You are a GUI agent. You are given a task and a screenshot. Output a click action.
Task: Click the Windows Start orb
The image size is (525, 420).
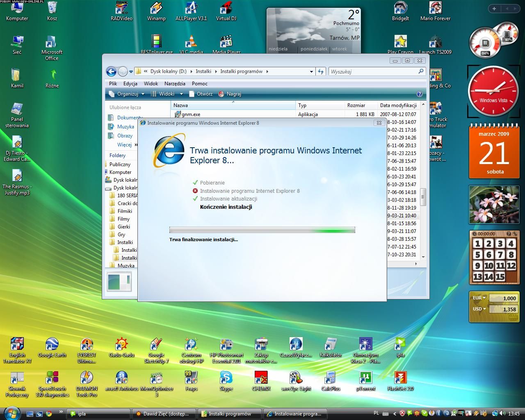point(11,413)
